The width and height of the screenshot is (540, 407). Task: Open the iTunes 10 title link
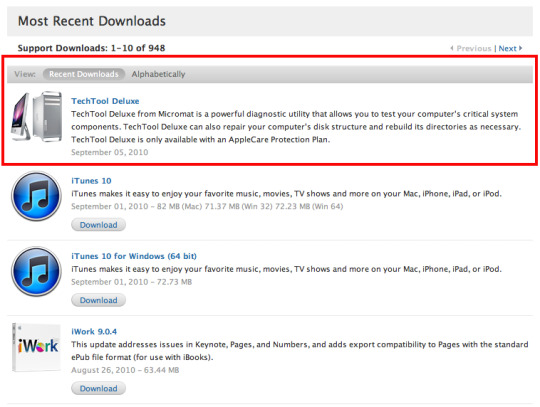tap(91, 181)
